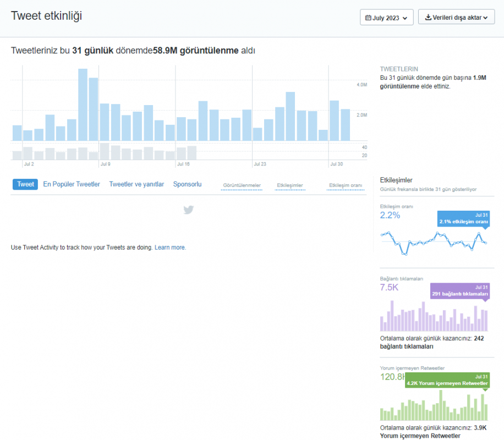Click the Jul 30 date label on chart axis
The image size is (504, 440).
(x=337, y=164)
